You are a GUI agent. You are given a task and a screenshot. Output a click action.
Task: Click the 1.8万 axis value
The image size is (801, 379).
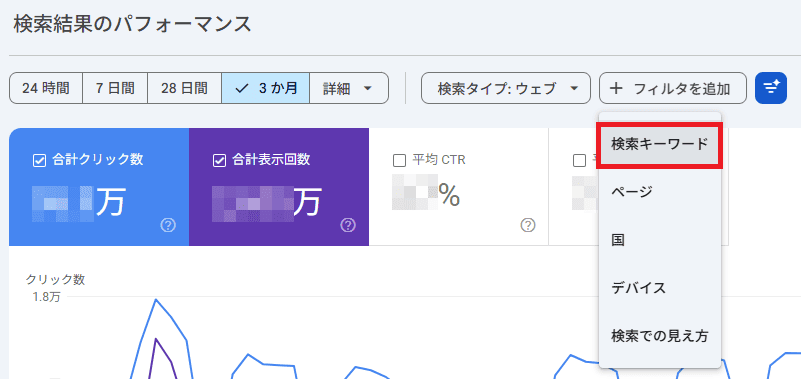[46, 297]
